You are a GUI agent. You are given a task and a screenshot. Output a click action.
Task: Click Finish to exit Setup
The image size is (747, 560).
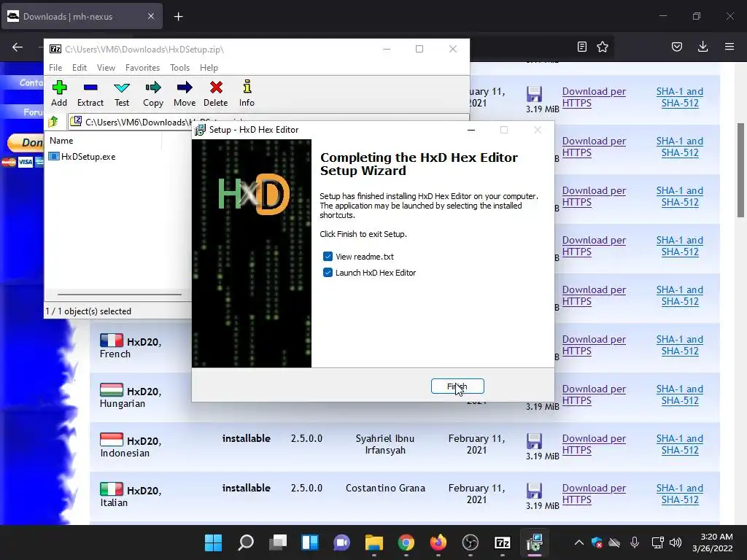point(457,386)
